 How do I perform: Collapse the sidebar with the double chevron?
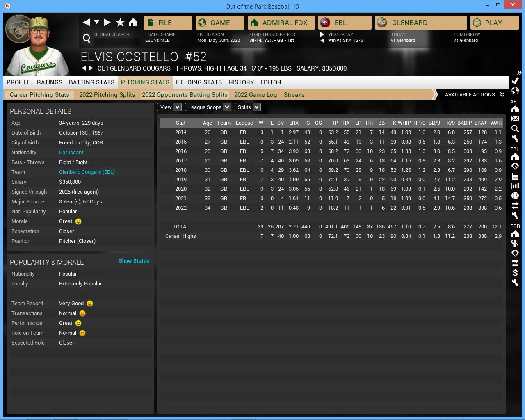pyautogui.click(x=519, y=73)
